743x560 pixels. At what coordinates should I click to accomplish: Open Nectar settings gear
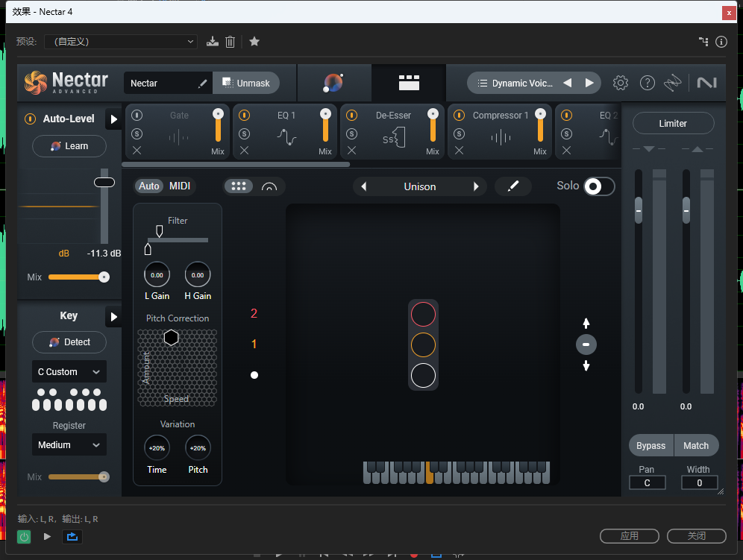click(x=620, y=83)
